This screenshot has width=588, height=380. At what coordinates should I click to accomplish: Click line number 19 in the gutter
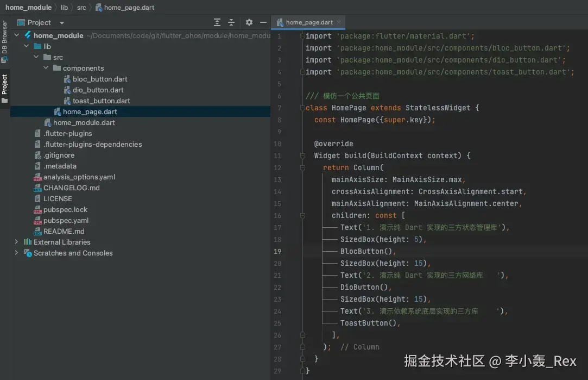point(277,252)
